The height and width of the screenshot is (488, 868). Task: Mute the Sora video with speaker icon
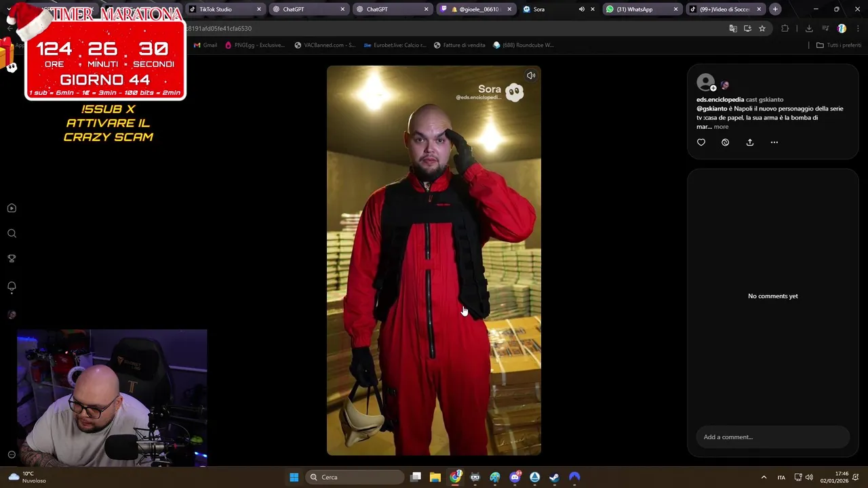(531, 76)
